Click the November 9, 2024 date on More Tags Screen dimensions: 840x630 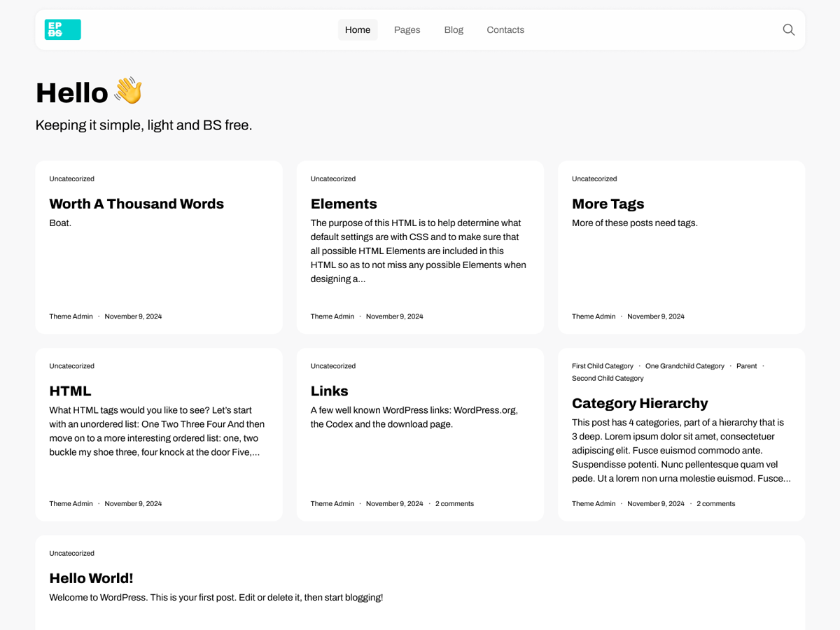pos(656,316)
